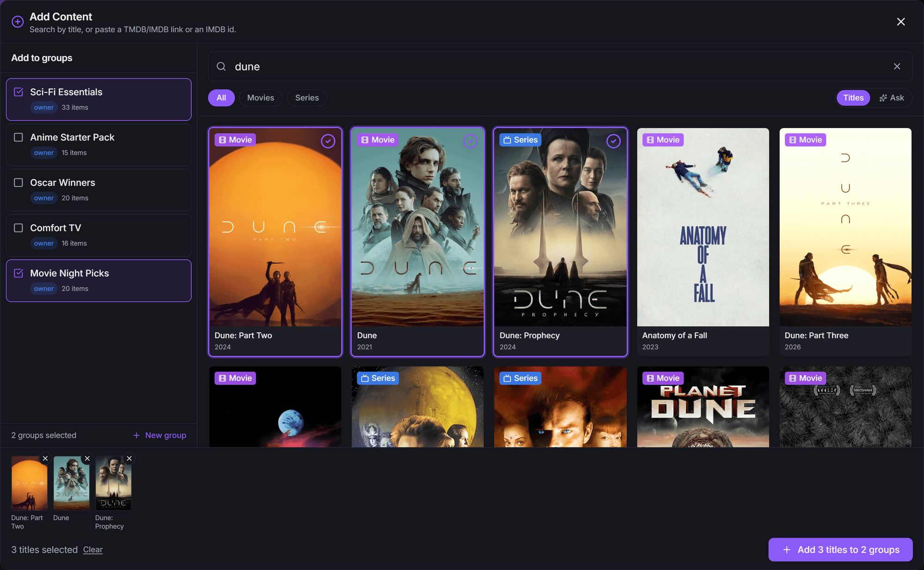
Task: Remove Dune: Part Two thumbnail from selection
Action: (45, 458)
